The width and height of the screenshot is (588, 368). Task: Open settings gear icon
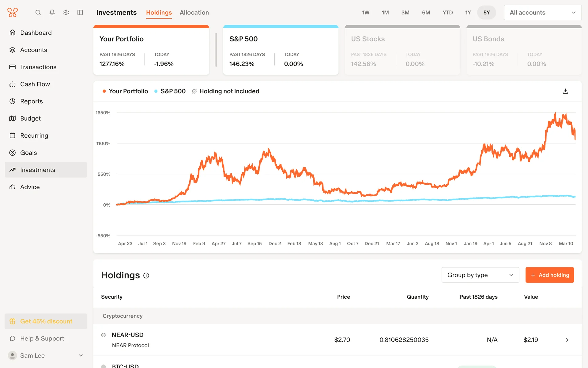pos(66,13)
